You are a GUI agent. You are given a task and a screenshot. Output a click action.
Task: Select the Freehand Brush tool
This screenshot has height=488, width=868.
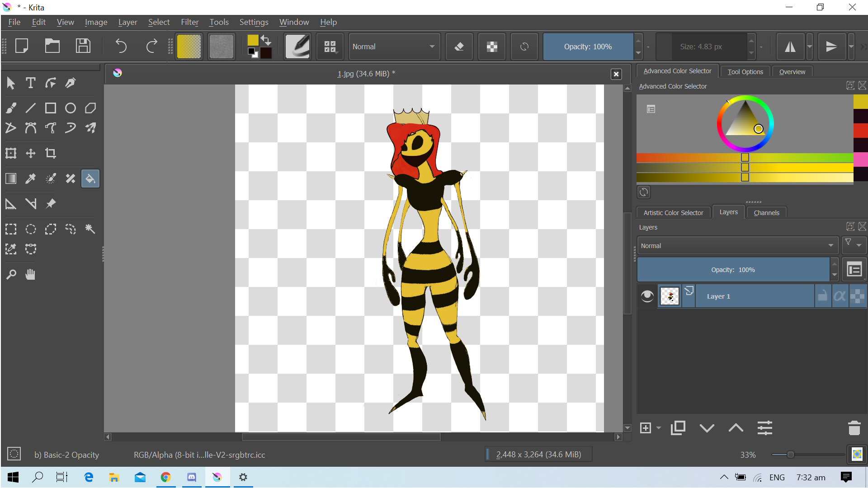(11, 108)
